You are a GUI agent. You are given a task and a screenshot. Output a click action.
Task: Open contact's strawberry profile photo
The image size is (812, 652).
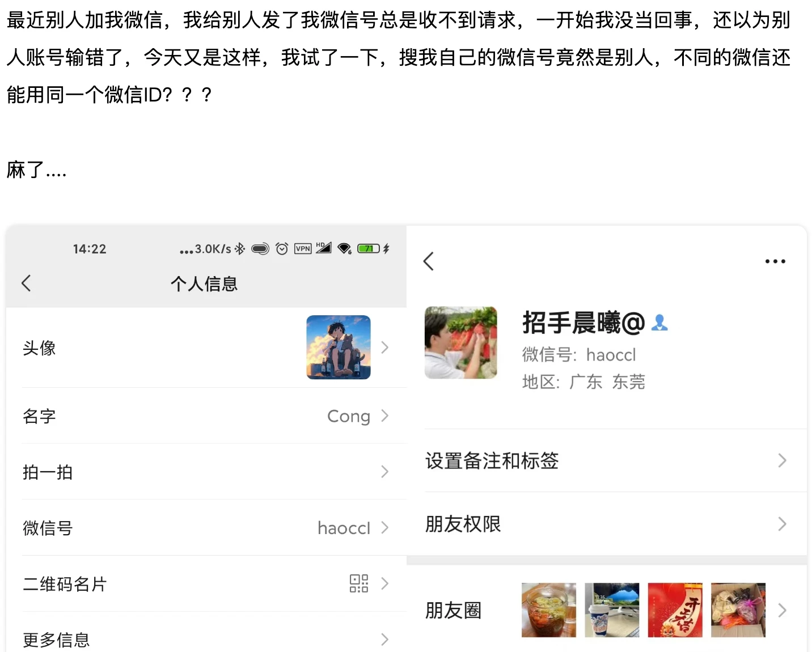[x=461, y=342]
